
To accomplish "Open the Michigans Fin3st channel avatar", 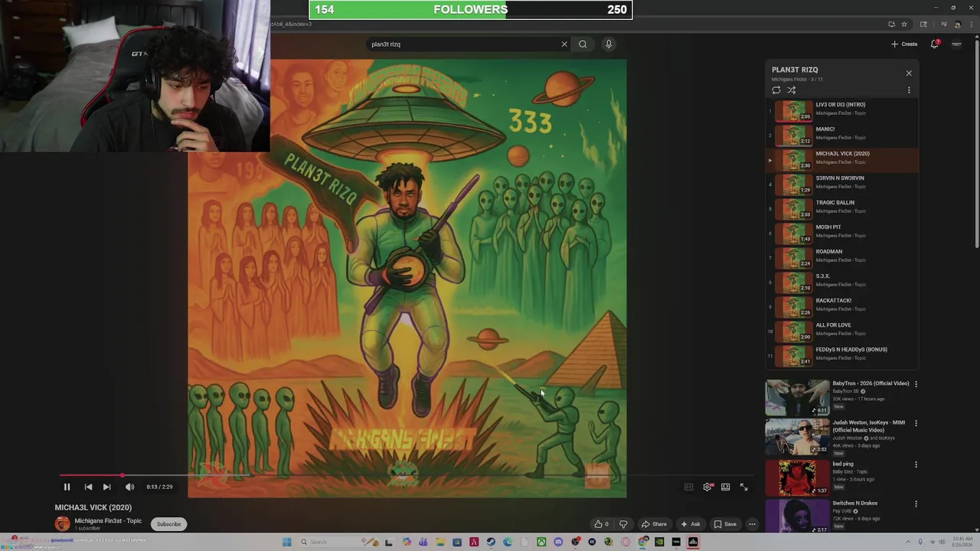I will click(62, 524).
